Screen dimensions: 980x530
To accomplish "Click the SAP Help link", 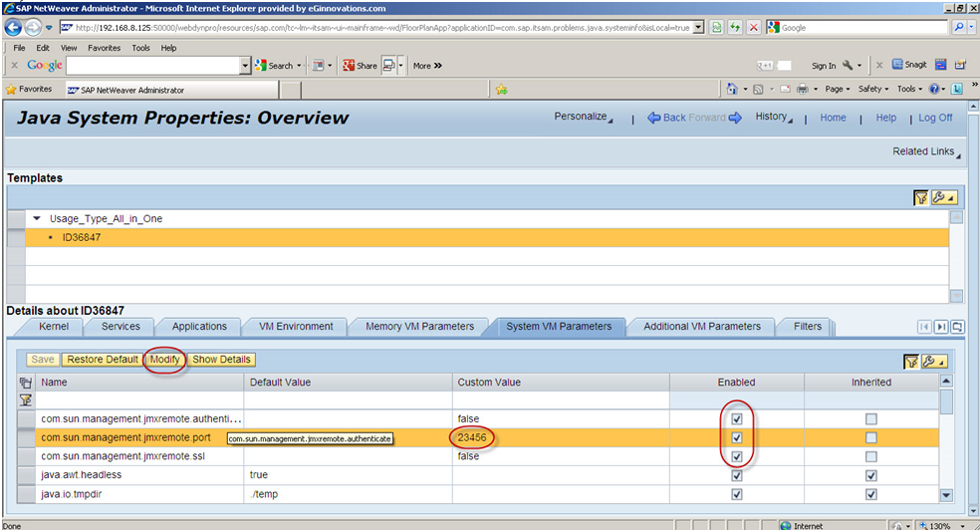I will 885,118.
